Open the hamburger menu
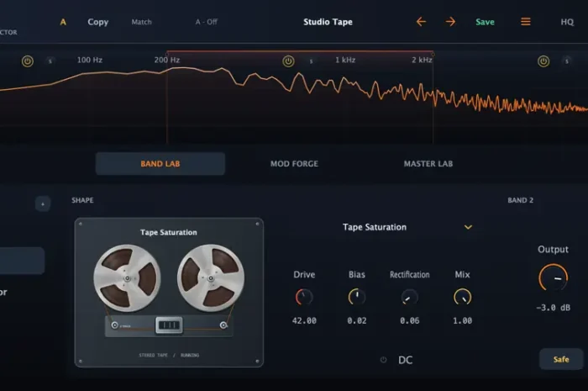 tap(525, 22)
